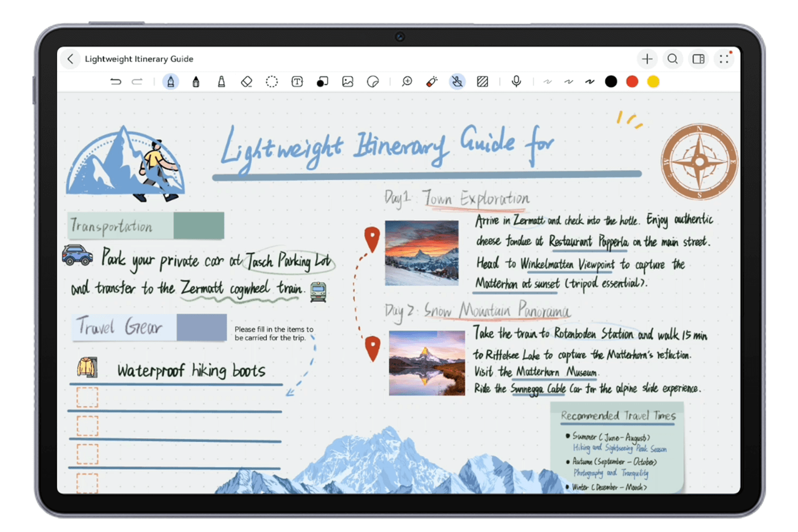
Task: Open the add new page menu
Action: pos(647,59)
